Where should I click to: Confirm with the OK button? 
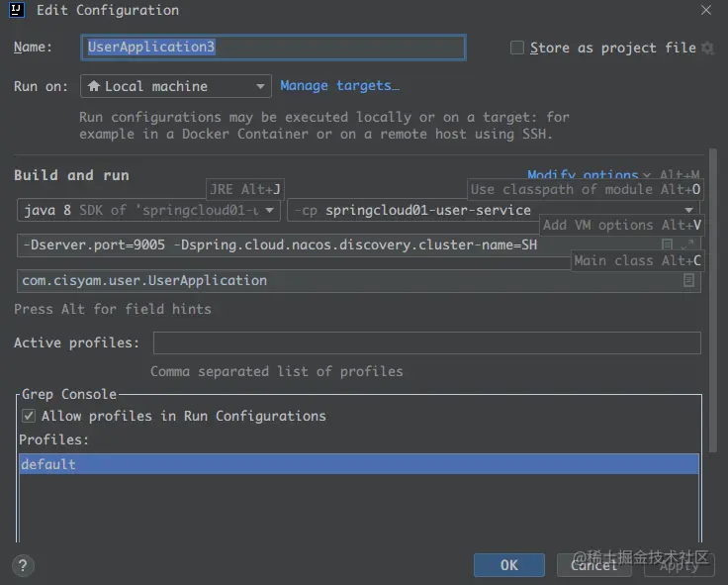point(508,565)
